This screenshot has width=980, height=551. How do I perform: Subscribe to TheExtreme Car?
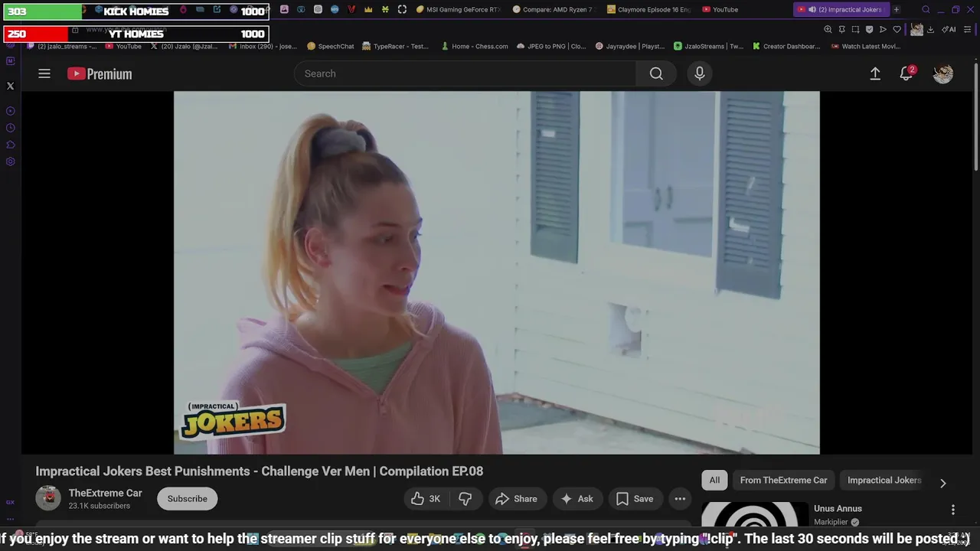(188, 499)
